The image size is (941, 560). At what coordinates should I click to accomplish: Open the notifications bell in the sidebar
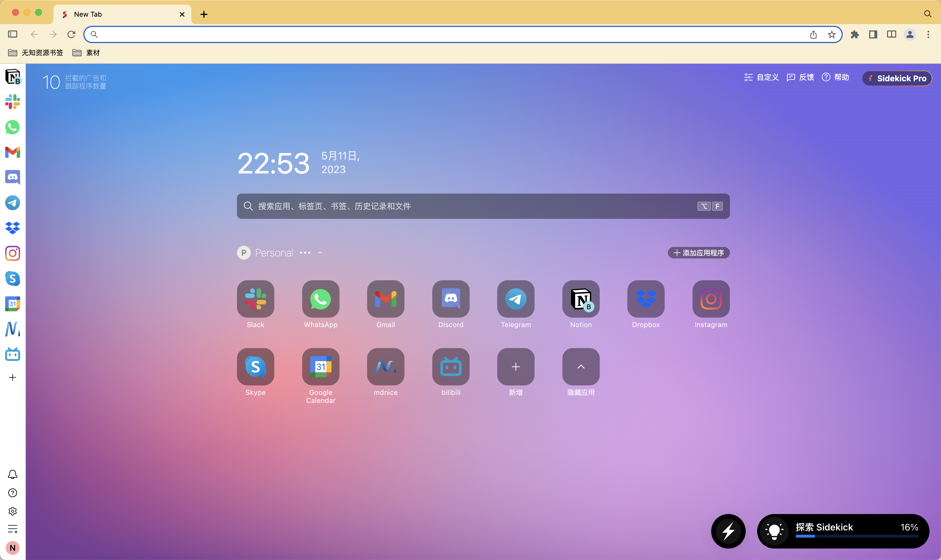pyautogui.click(x=12, y=474)
